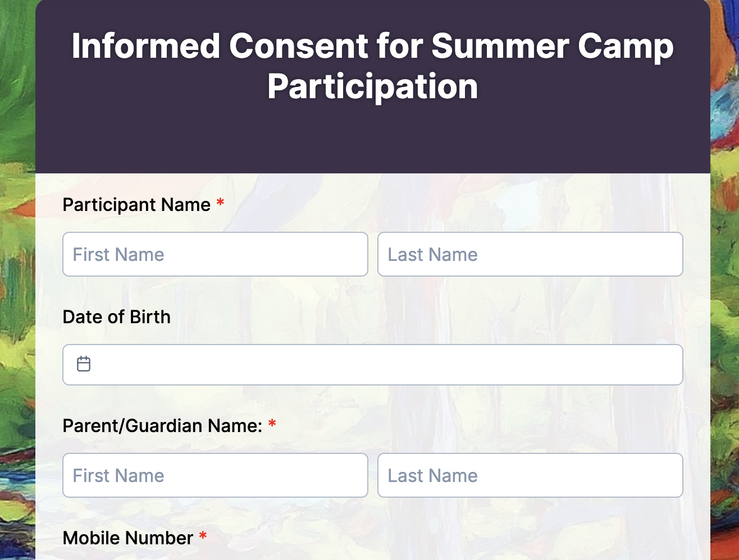Screen dimensions: 739x560
Task: Click the Date of Birth input box
Action: pyautogui.click(x=373, y=364)
